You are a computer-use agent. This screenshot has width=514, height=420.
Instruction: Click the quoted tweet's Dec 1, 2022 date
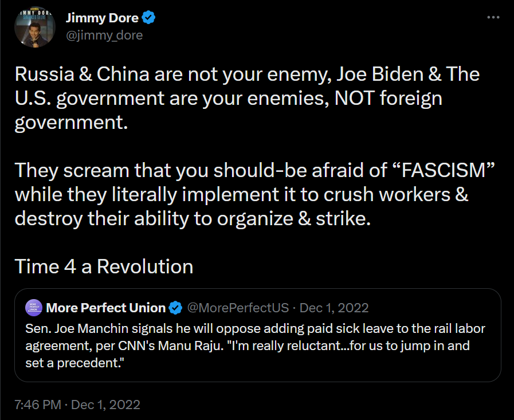tap(334, 308)
